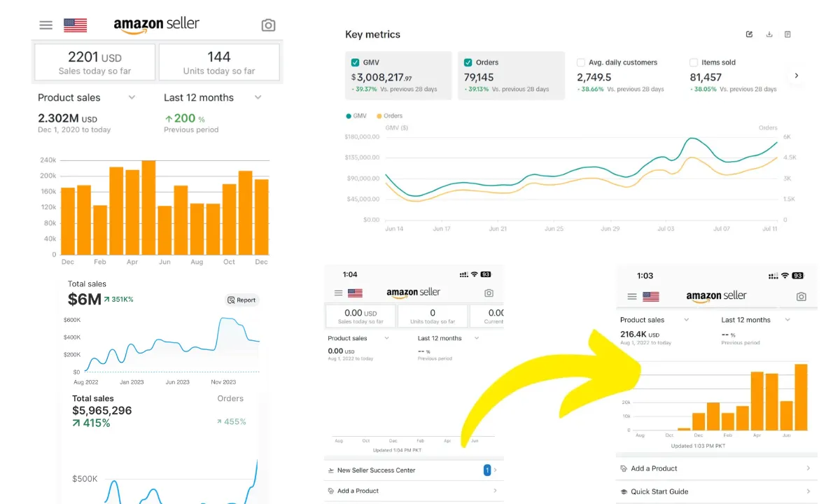Click the 81,457 items sold value
840x504 pixels.
pyautogui.click(x=706, y=78)
